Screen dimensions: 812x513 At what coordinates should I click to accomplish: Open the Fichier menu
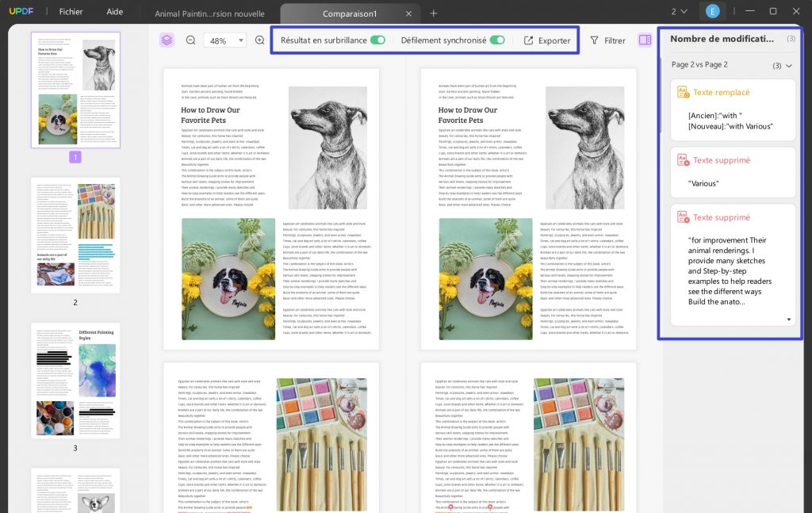pos(71,11)
